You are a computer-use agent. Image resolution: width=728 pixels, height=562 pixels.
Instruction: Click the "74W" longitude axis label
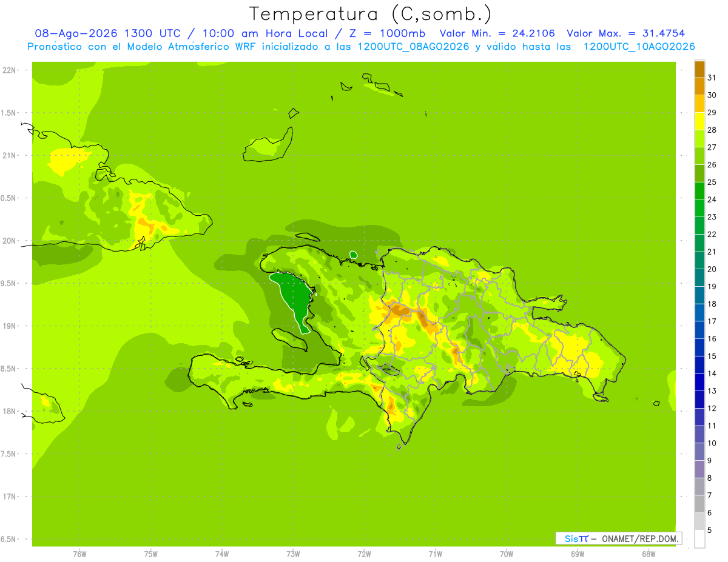[x=222, y=554]
